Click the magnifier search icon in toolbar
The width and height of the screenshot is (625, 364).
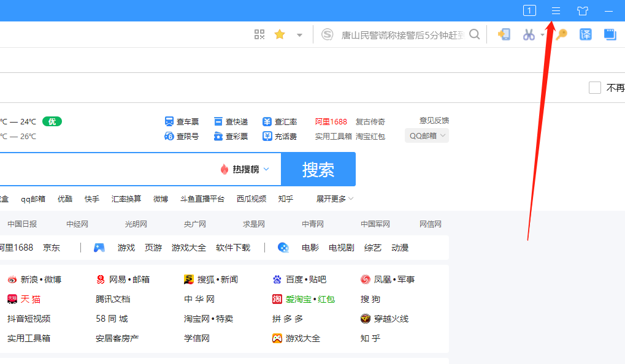tap(474, 35)
